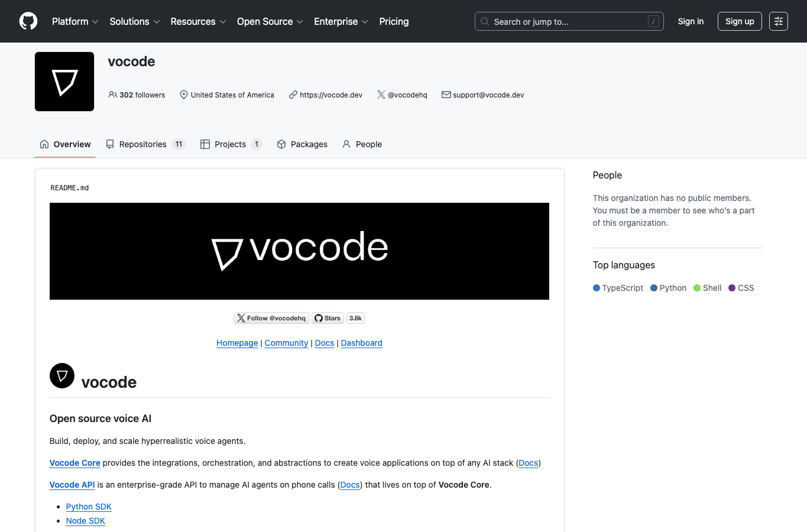Image resolution: width=807 pixels, height=532 pixels.
Task: Expand the Open Source menu
Action: pos(270,21)
